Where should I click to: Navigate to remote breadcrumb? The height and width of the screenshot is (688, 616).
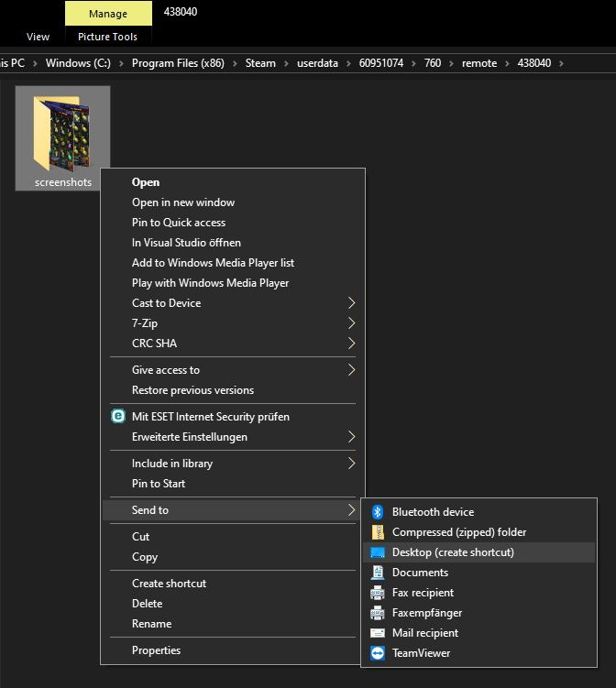tap(479, 63)
